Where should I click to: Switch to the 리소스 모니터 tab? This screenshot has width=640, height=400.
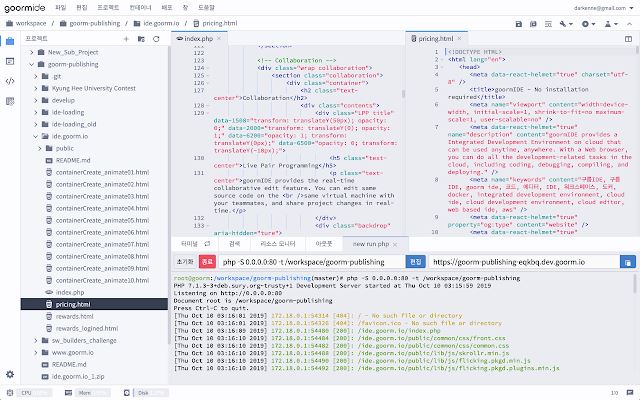pyautogui.click(x=278, y=244)
